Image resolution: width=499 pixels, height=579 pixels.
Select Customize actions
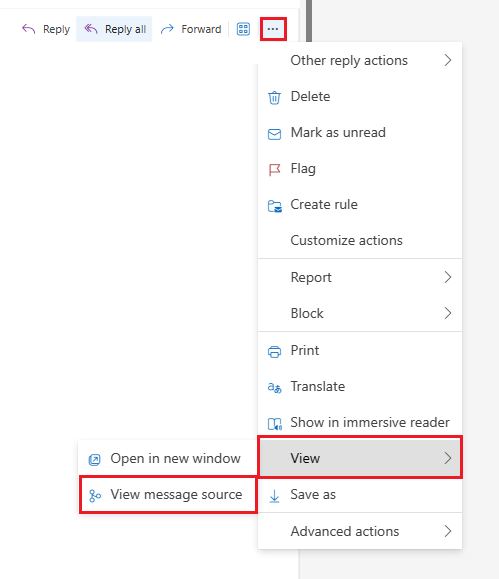(360, 240)
